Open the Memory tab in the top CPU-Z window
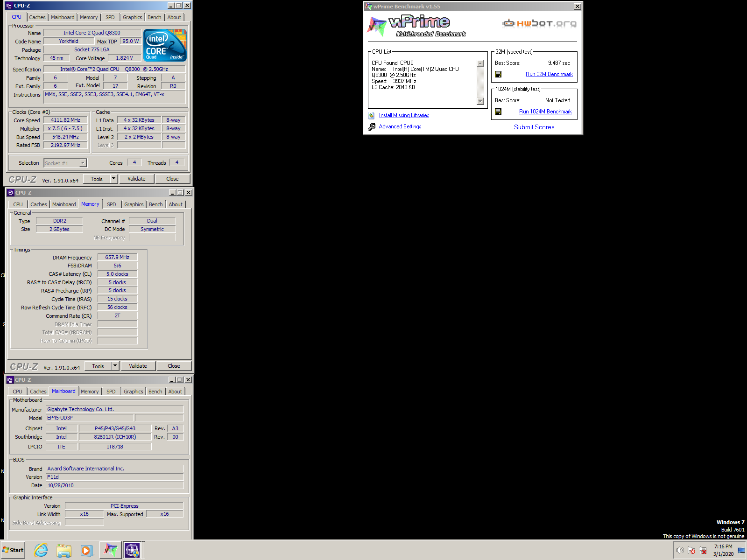This screenshot has height=560, width=747. [x=89, y=17]
